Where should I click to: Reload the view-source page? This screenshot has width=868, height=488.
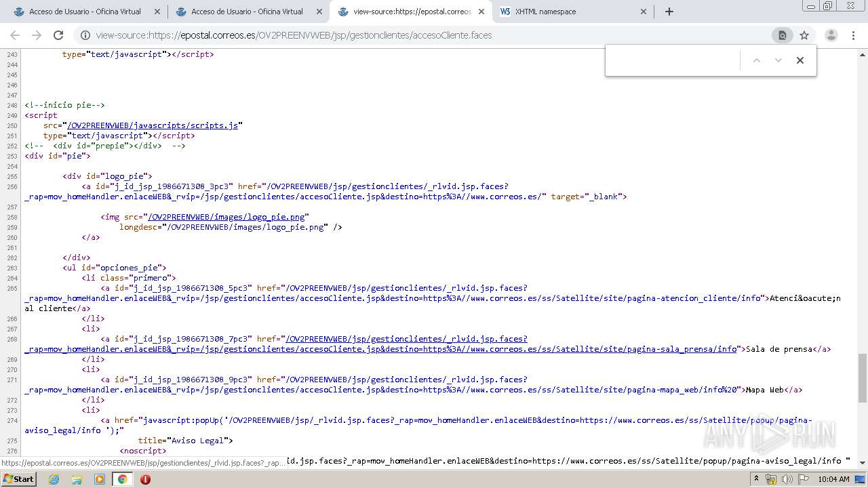tap(58, 35)
